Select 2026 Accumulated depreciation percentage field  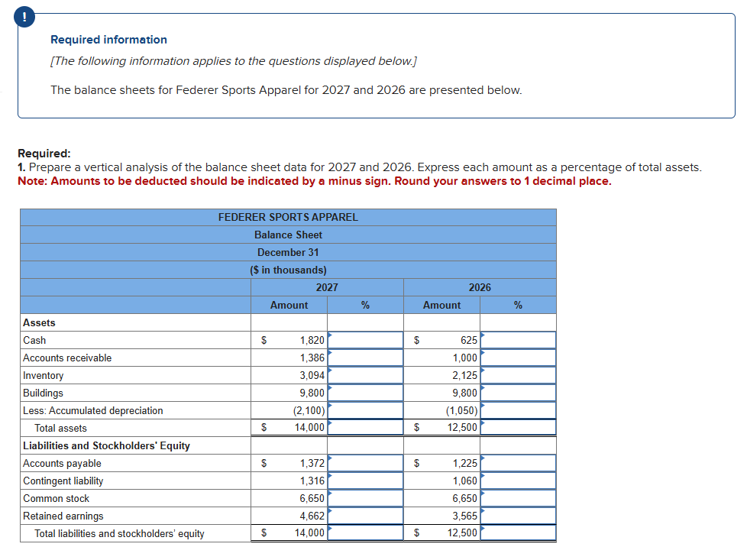[519, 411]
